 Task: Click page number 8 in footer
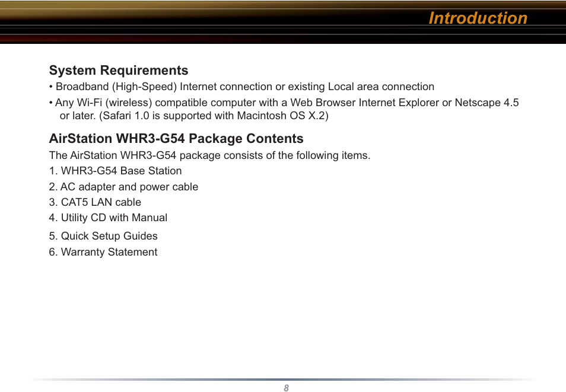(286, 388)
